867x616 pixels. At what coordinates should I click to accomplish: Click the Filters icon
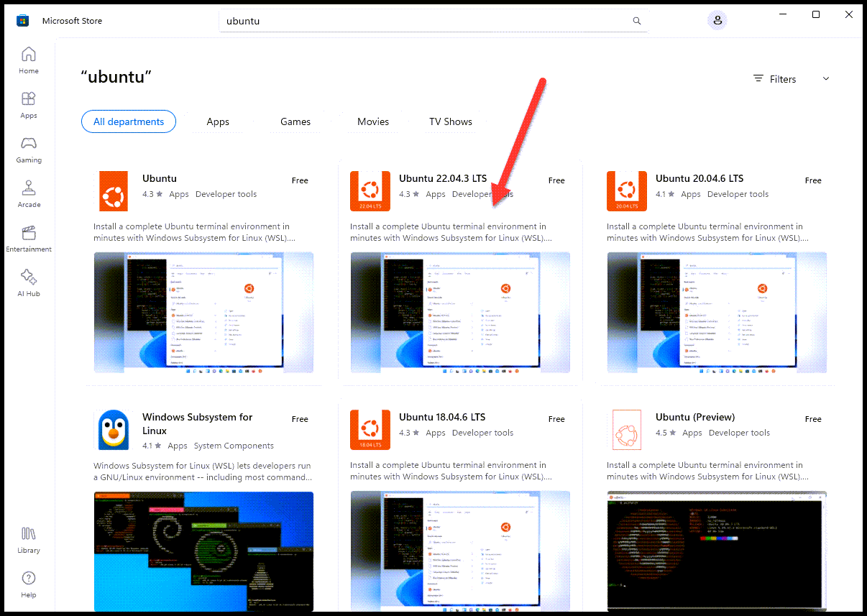[x=758, y=78]
